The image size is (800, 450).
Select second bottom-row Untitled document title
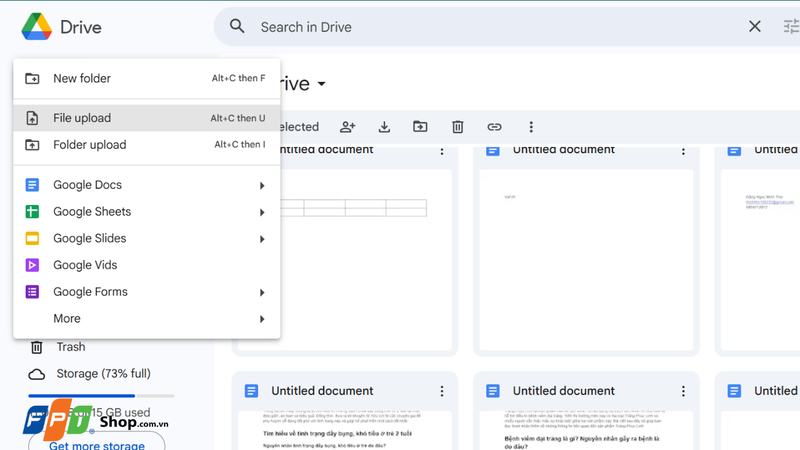pos(564,391)
